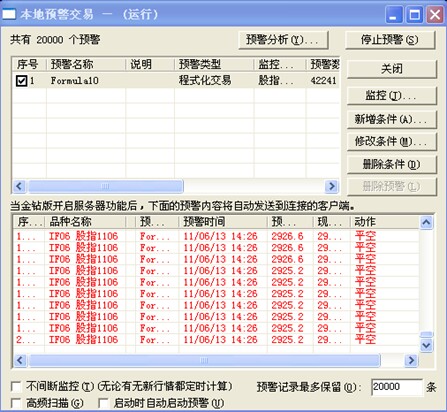The height and width of the screenshot is (412, 447).
Task: Select the Formula10 condition name
Action: click(75, 81)
